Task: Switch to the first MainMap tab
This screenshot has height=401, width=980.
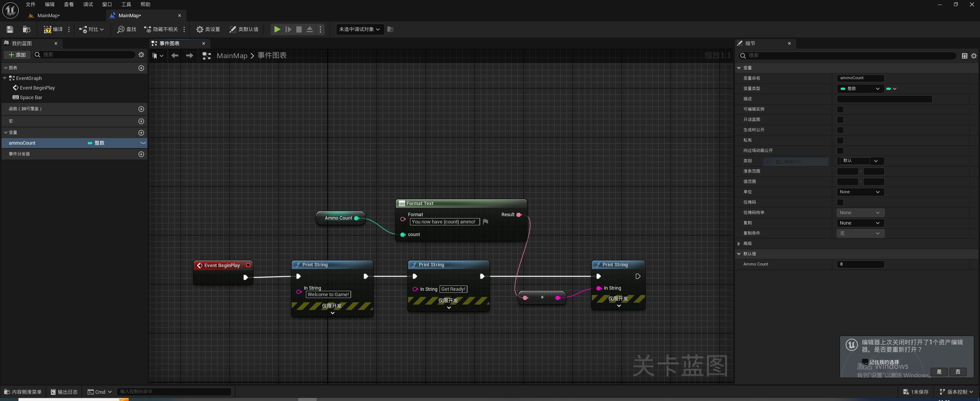Action: [48, 16]
